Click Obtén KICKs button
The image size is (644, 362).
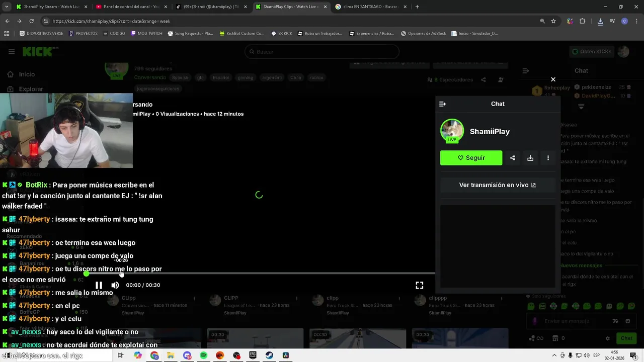click(592, 51)
